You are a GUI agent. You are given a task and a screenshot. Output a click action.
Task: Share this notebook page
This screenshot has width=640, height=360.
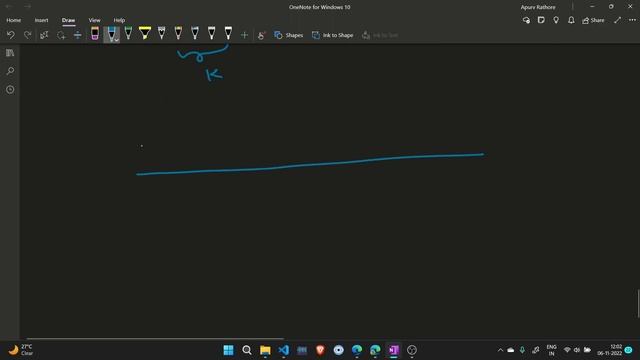[593, 20]
